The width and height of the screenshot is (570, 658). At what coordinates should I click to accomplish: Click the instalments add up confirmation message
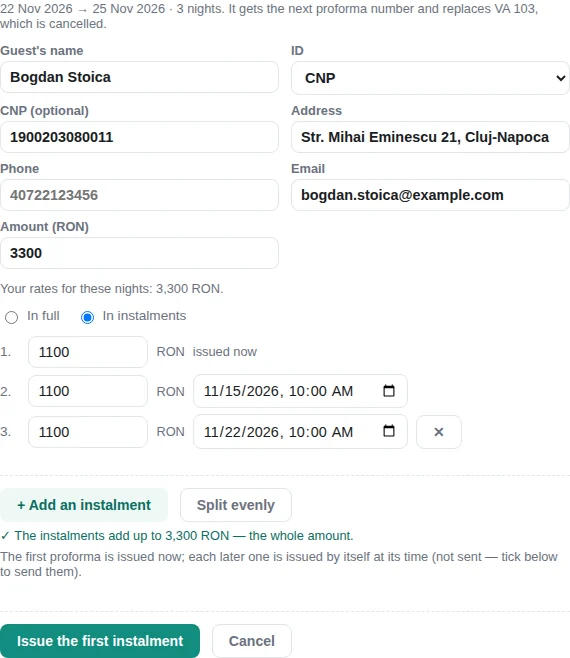tap(177, 536)
